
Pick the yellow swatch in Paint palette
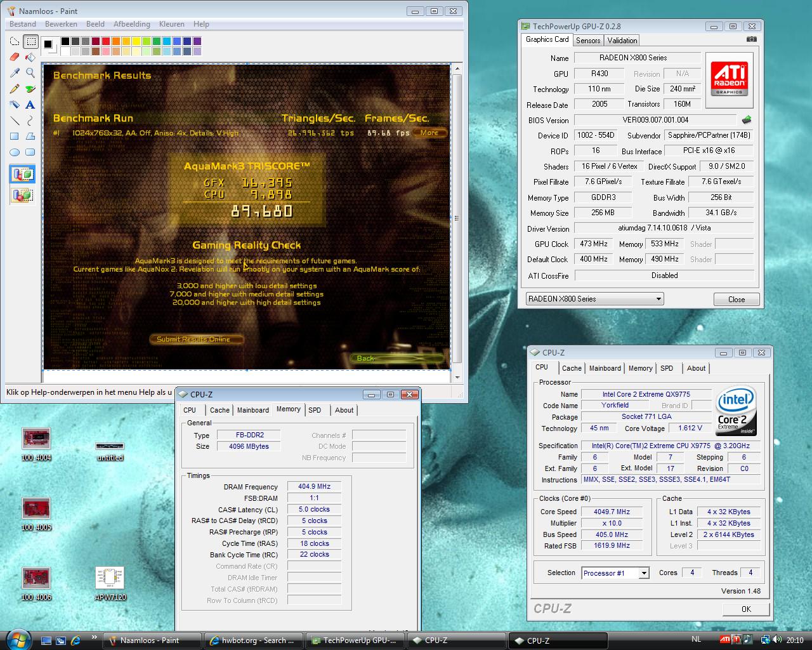136,41
